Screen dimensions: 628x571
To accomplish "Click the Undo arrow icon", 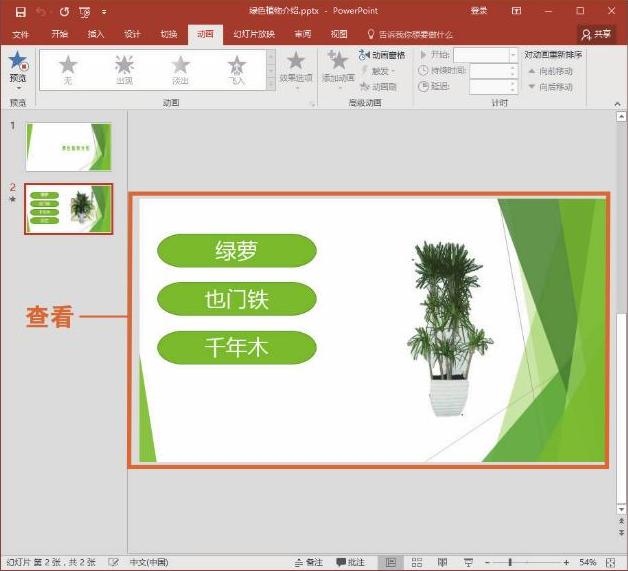I will point(41,12).
